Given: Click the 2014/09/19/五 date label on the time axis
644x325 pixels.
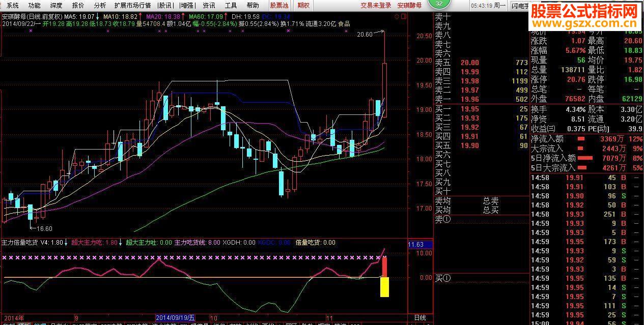Looking at the screenshot, I should point(175,317).
